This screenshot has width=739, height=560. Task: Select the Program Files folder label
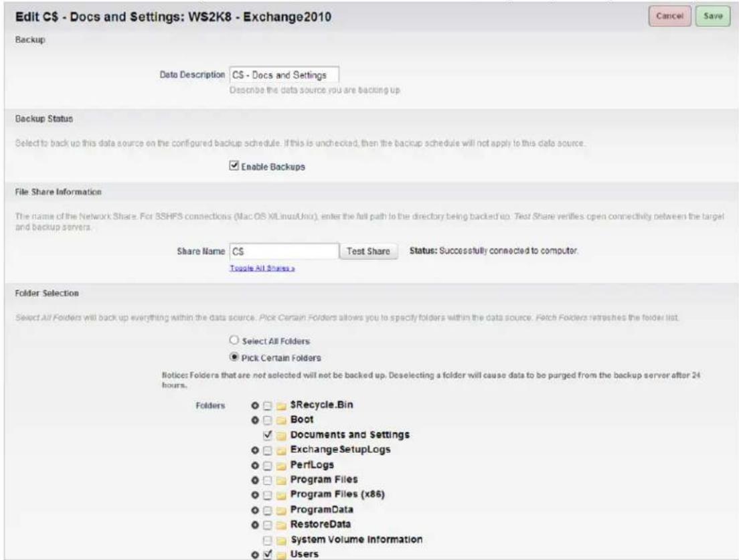point(324,480)
